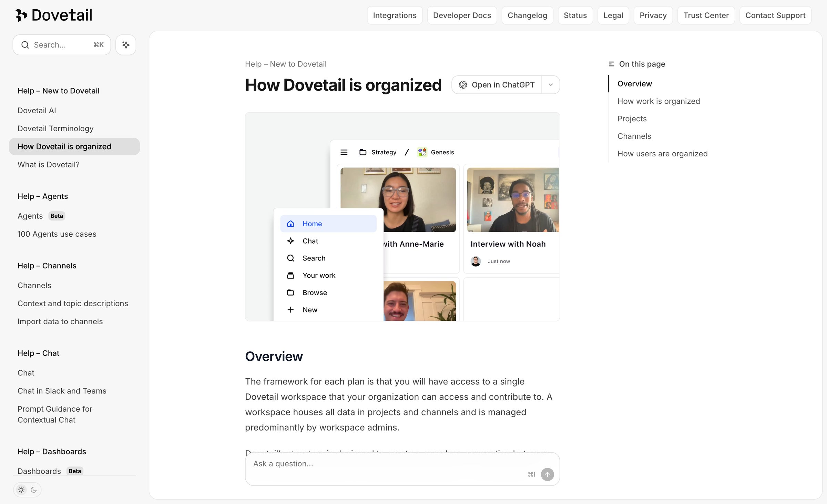Screen dimensions: 827x504
Task: Select How Dovetail is organized sidebar item
Action: click(x=74, y=146)
